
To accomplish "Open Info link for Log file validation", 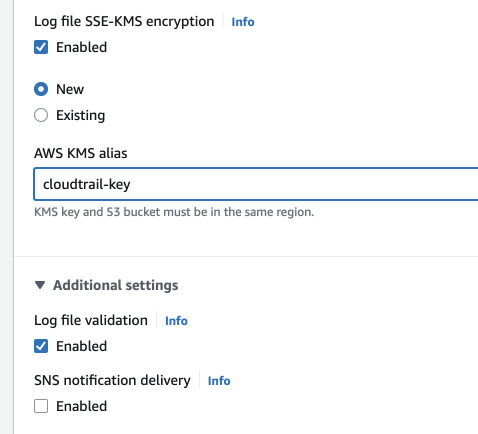I will coord(176,321).
